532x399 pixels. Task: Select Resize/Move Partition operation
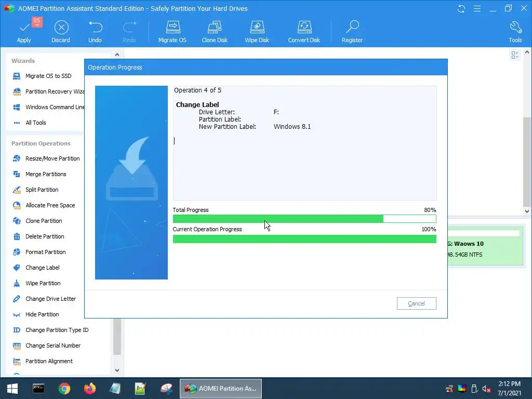[46, 158]
